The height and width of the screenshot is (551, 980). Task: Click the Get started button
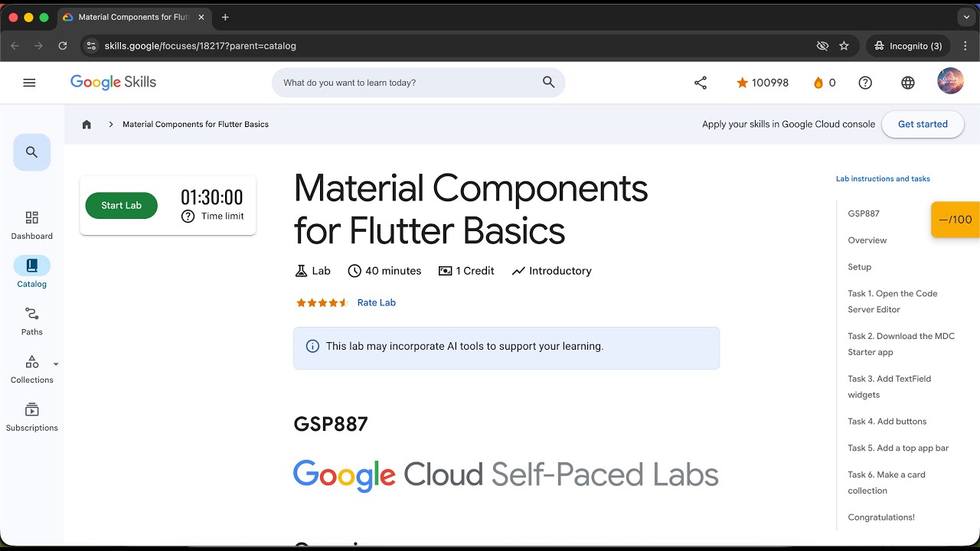coord(923,124)
